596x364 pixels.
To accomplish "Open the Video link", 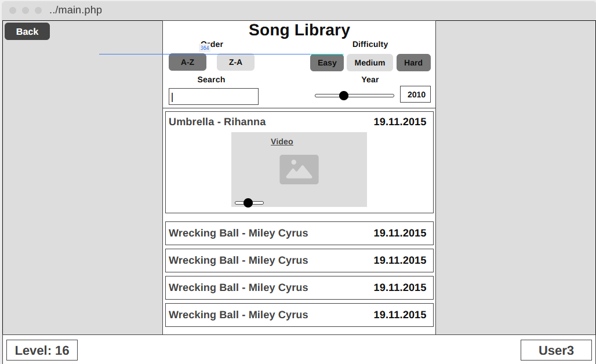I will (282, 141).
